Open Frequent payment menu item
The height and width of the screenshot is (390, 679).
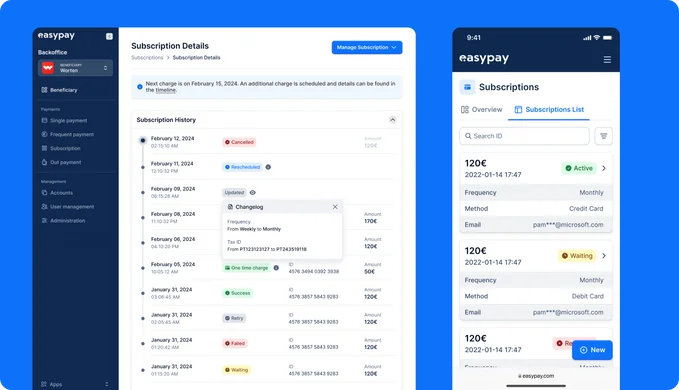72,135
